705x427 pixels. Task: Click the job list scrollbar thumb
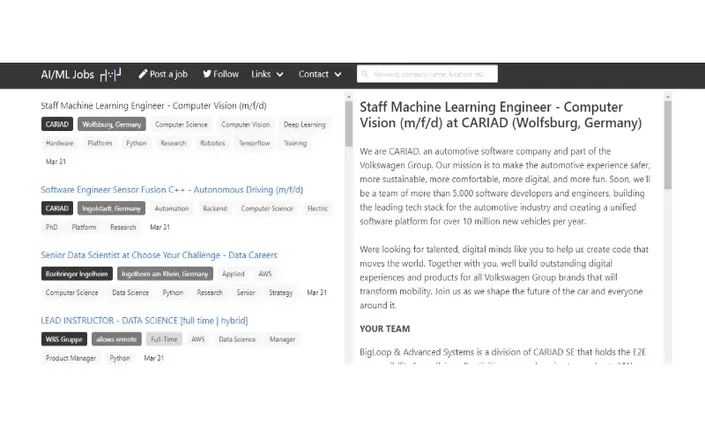coord(349,124)
